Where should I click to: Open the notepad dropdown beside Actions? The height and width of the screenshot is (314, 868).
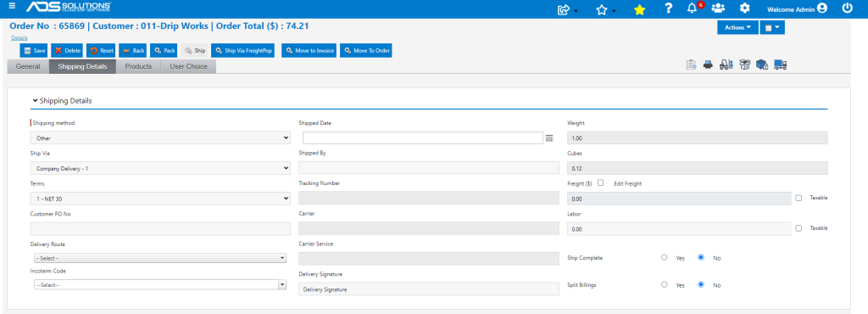pyautogui.click(x=772, y=27)
